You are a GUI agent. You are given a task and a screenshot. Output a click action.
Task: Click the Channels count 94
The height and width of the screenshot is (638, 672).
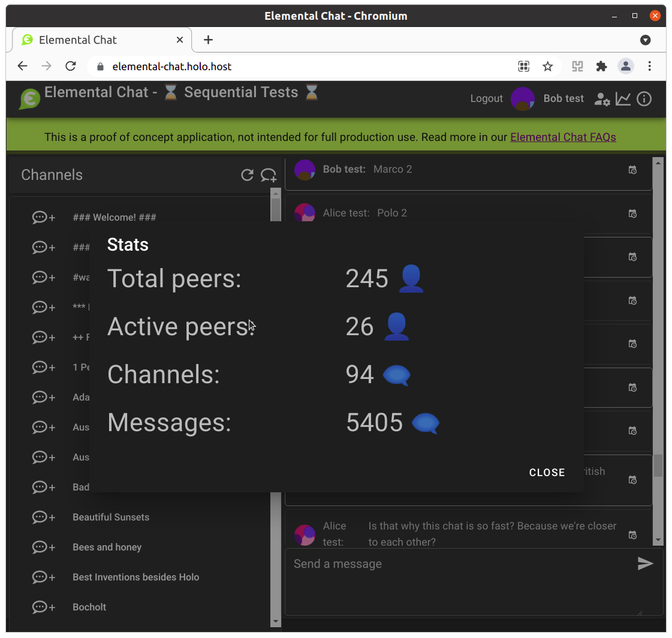[360, 374]
